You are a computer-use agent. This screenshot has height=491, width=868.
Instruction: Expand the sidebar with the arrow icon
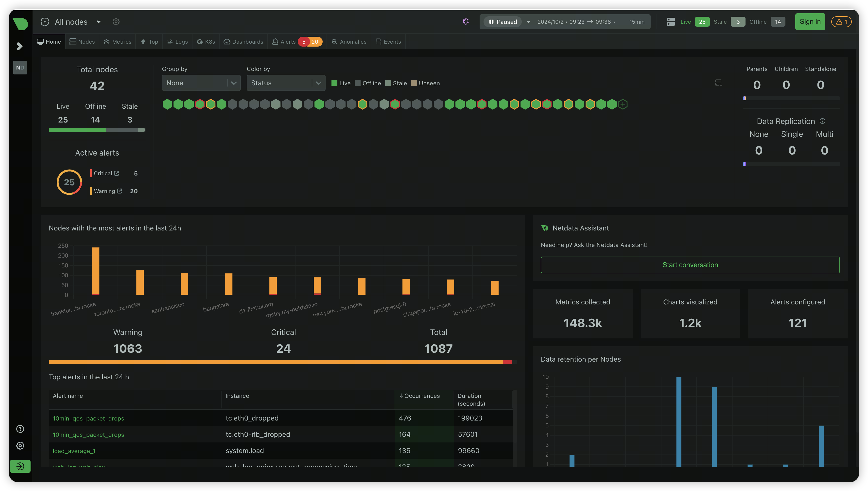19,46
